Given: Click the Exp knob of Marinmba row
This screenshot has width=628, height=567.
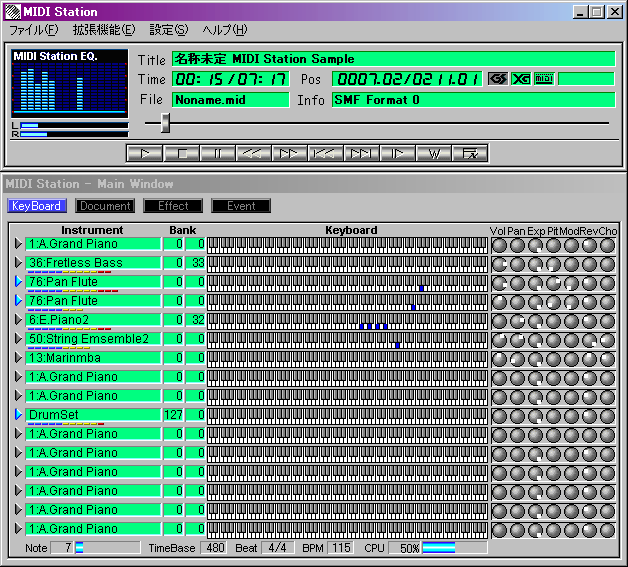Looking at the screenshot, I should pos(535,359).
